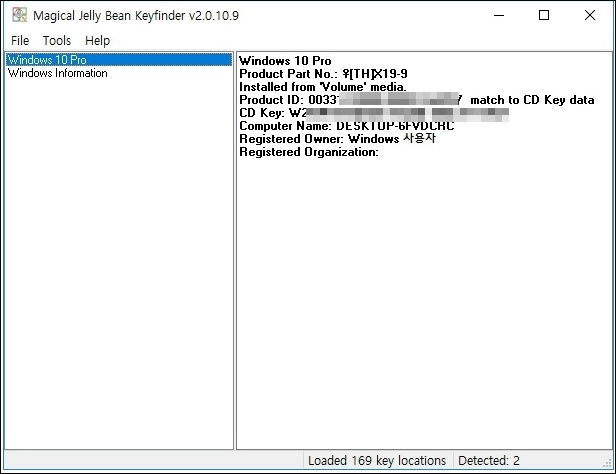The image size is (616, 474).
Task: Open the File menu
Action: click(x=20, y=40)
